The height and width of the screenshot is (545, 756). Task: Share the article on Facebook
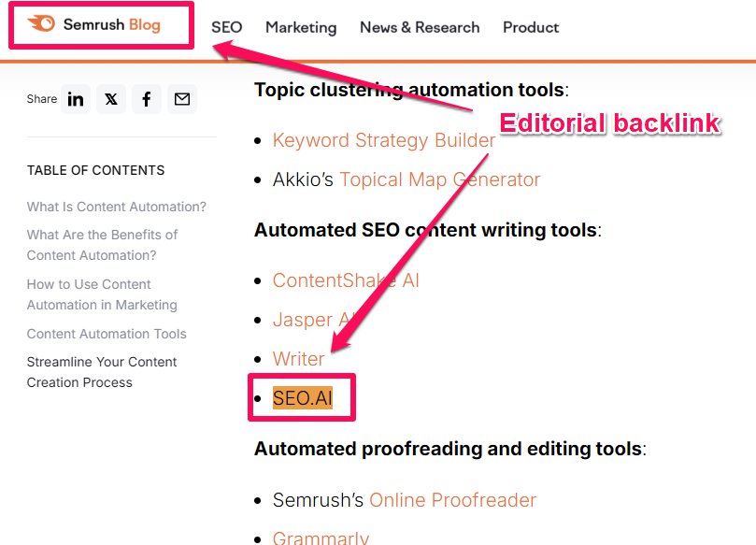coord(147,98)
